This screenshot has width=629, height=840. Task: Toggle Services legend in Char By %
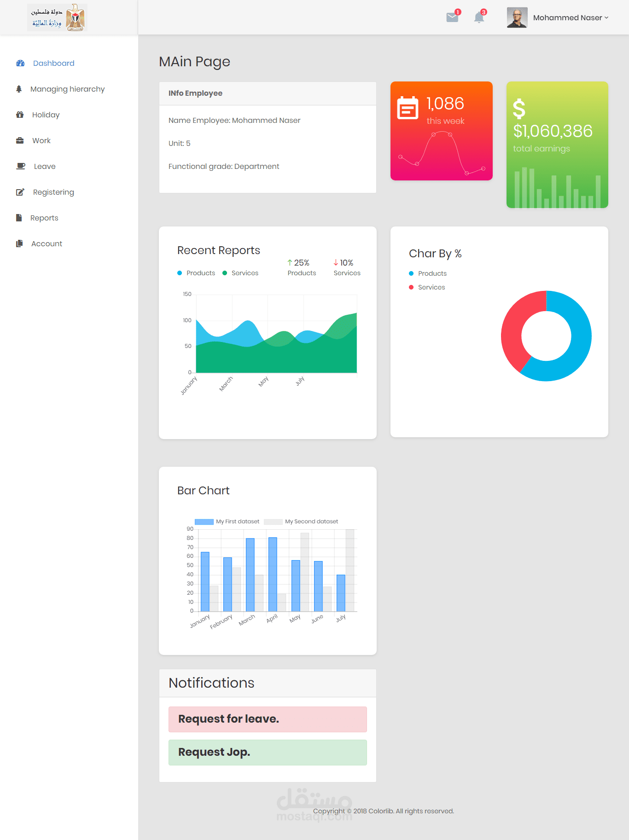click(x=427, y=287)
